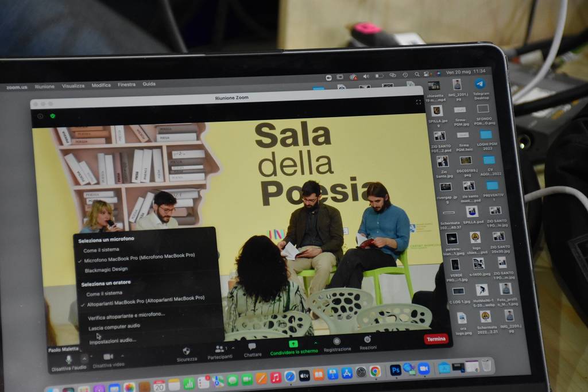588x392 pixels.
Task: Select the SPILLA.psd file on the desktop
Action: (x=471, y=212)
